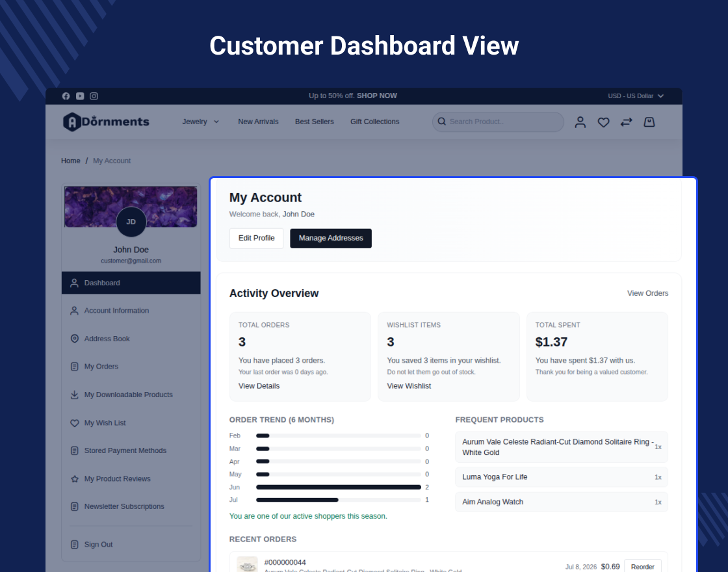Click the purple profile banner image
Viewport: 728px width, 572px height.
tap(131, 207)
